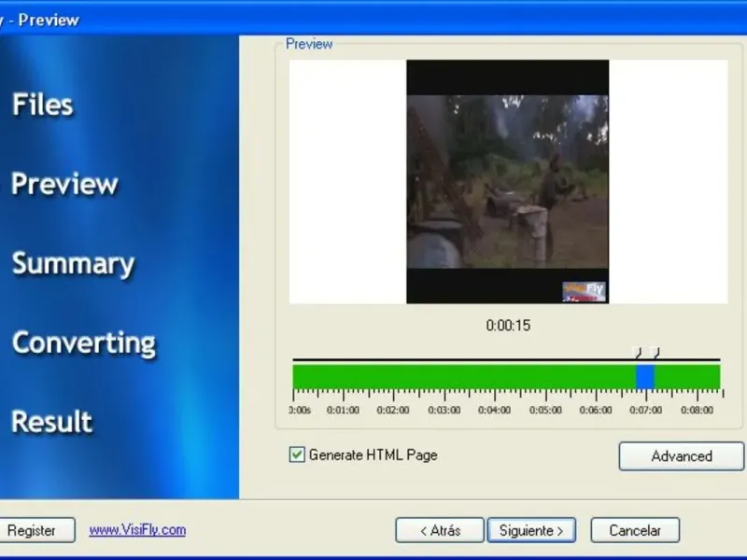Click the 0:08:00 timeline label

pyautogui.click(x=697, y=410)
